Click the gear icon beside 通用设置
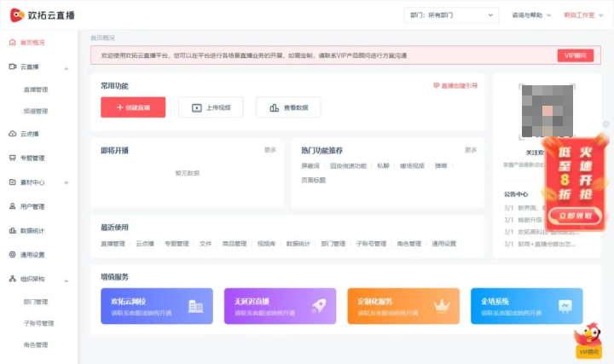This screenshot has width=614, height=364. click(13, 255)
